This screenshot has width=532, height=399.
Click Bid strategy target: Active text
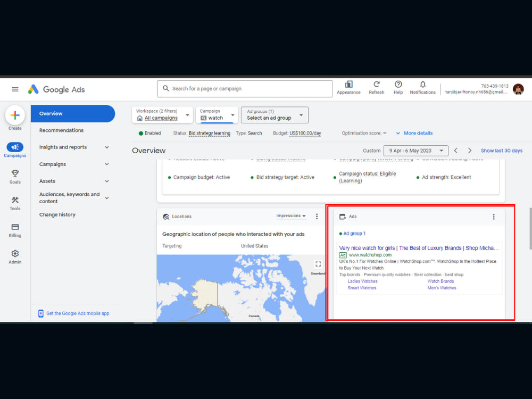point(285,177)
